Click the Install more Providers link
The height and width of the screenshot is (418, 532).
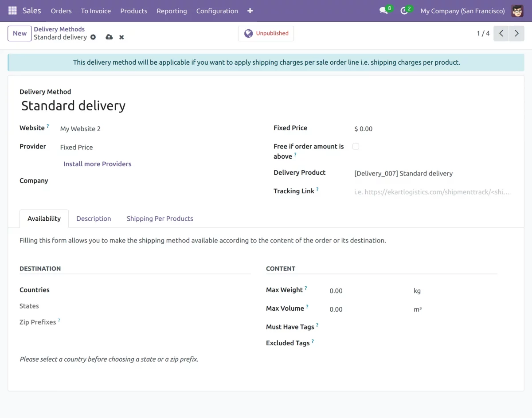(x=97, y=164)
